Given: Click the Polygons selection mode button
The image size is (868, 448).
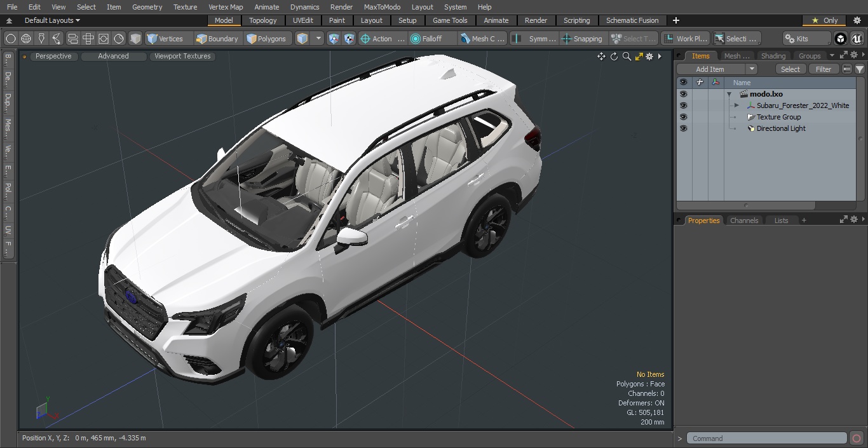Looking at the screenshot, I should click(x=267, y=39).
